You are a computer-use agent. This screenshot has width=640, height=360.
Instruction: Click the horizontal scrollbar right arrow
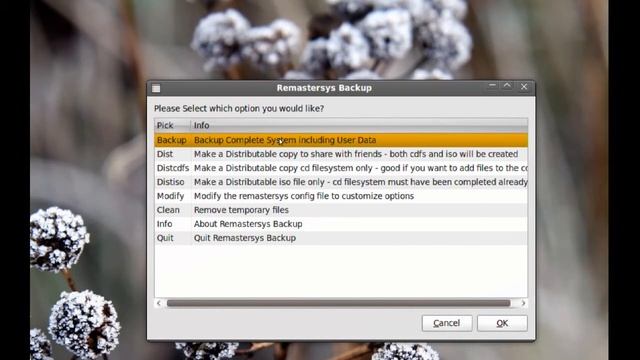523,303
